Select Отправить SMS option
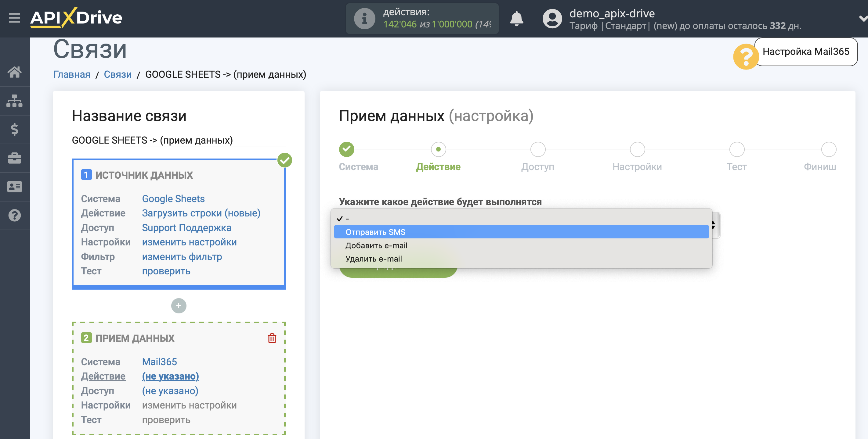Viewport: 868px width, 439px height. pos(521,232)
